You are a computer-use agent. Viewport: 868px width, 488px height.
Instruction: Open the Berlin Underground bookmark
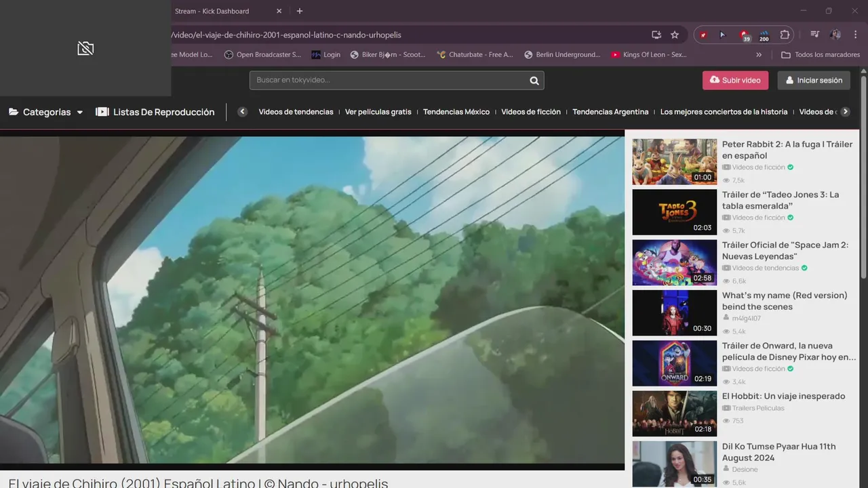562,55
